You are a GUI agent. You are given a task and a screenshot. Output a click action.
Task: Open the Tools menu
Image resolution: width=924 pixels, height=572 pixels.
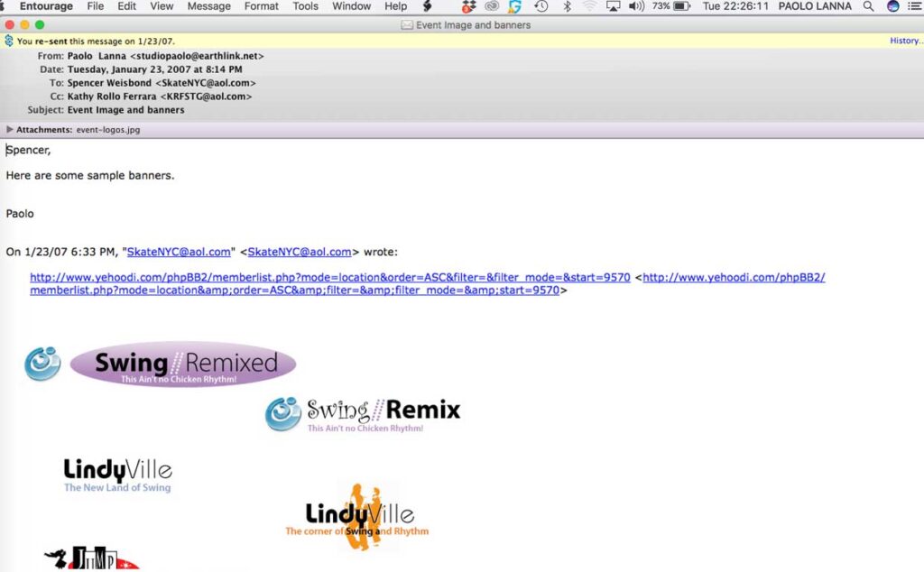305,6
